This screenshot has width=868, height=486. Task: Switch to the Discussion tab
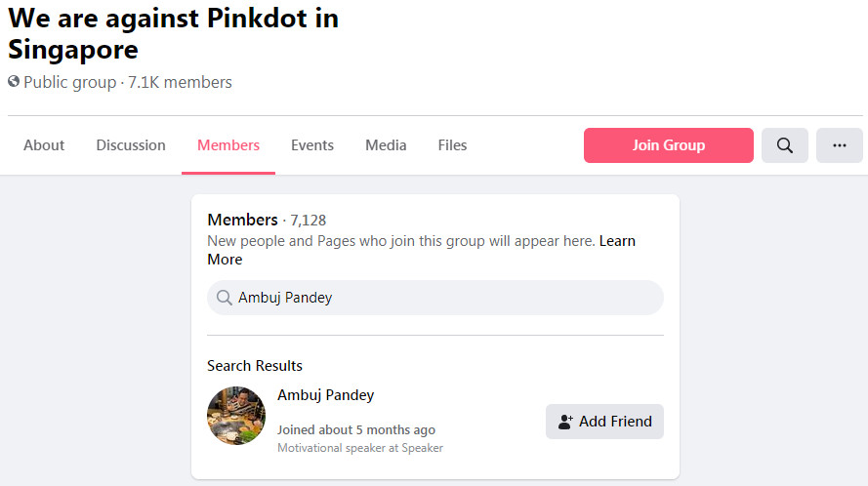131,145
